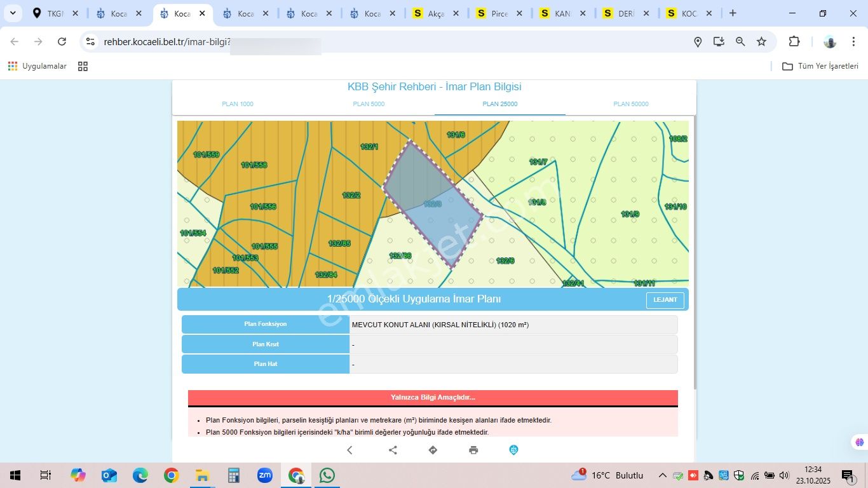Print the zoning plan information
The width and height of the screenshot is (868, 488).
[x=473, y=450]
